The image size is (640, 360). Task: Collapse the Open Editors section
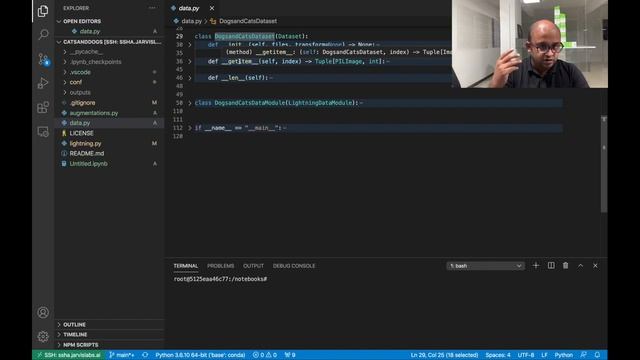click(82, 21)
